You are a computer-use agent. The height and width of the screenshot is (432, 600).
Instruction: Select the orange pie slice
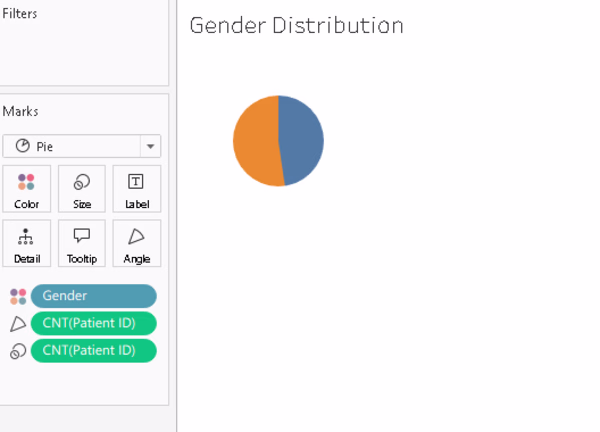(x=255, y=142)
